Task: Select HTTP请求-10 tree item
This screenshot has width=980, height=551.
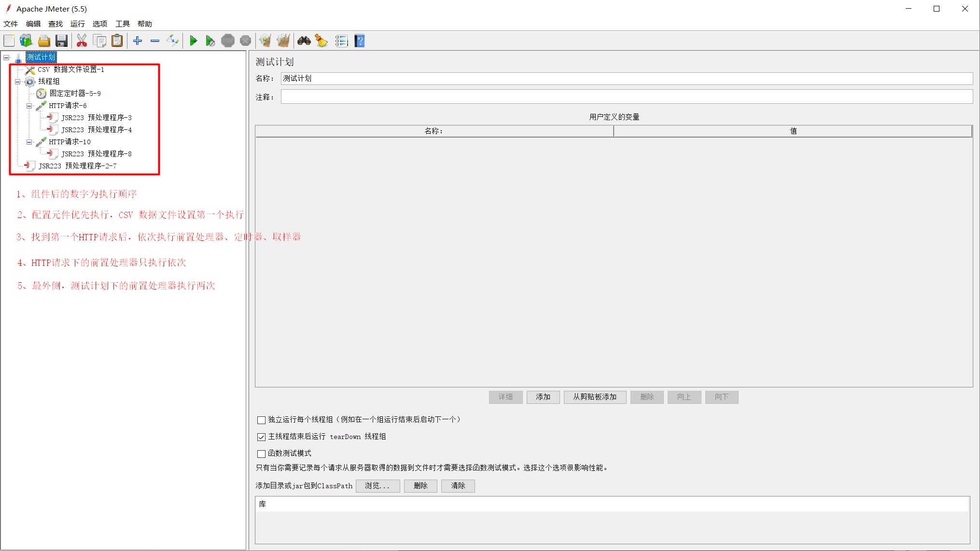Action: pyautogui.click(x=70, y=142)
